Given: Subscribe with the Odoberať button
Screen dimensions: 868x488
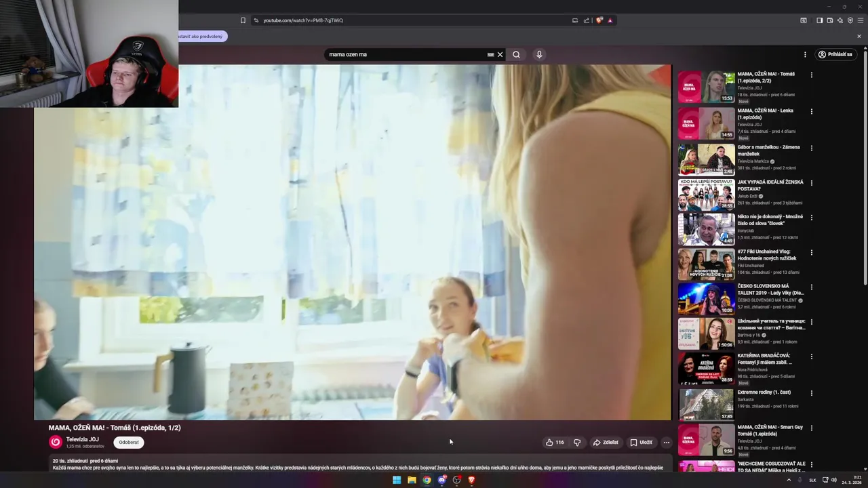Looking at the screenshot, I should coord(129,442).
